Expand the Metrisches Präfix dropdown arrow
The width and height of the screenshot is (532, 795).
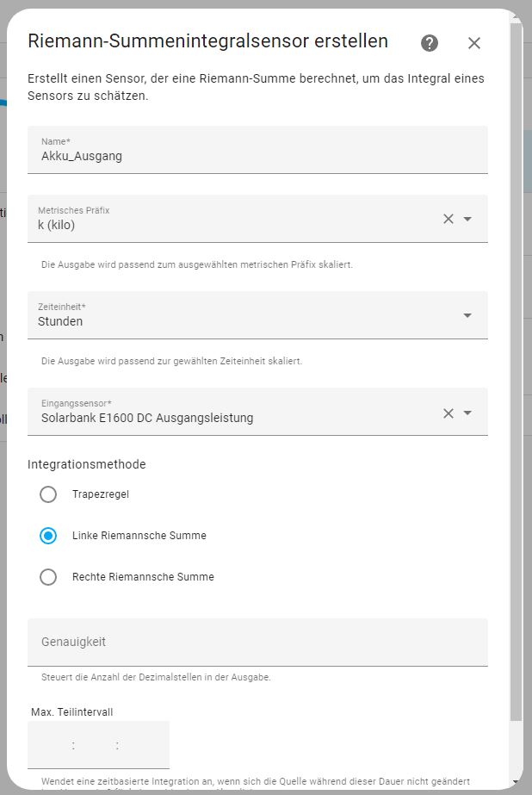click(x=467, y=219)
